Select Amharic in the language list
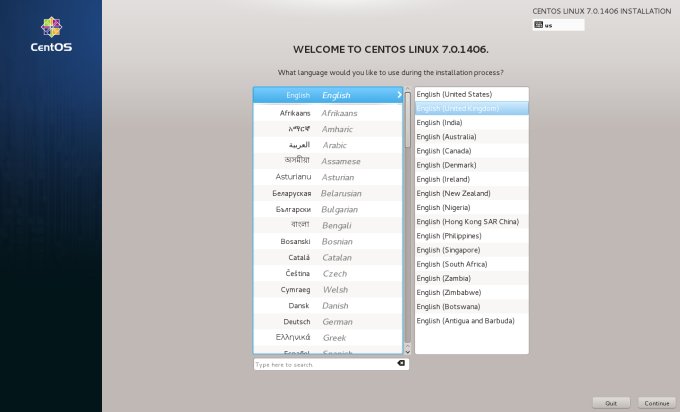 328,129
